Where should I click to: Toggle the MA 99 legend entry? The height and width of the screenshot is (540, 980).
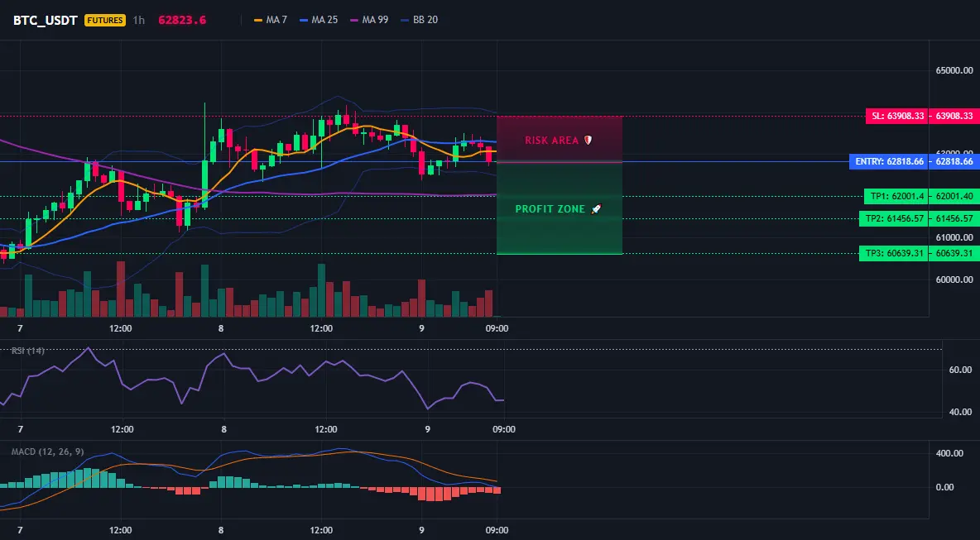click(369, 20)
